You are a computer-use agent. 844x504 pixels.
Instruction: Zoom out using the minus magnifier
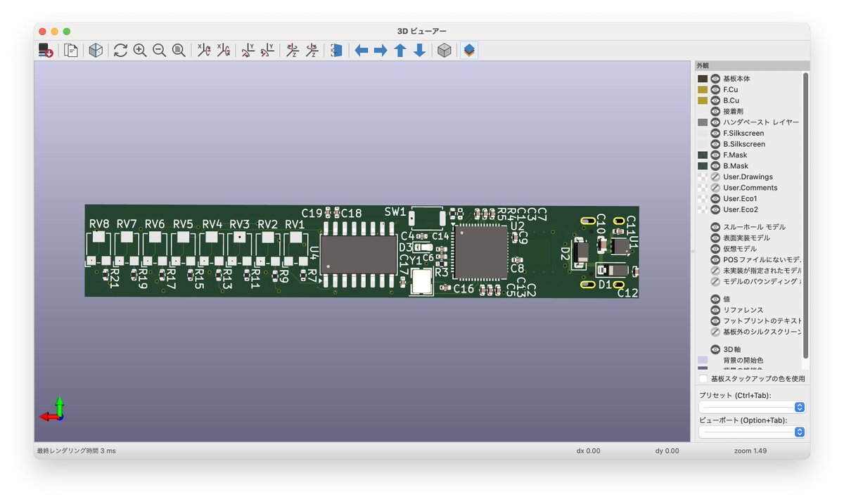coord(160,50)
